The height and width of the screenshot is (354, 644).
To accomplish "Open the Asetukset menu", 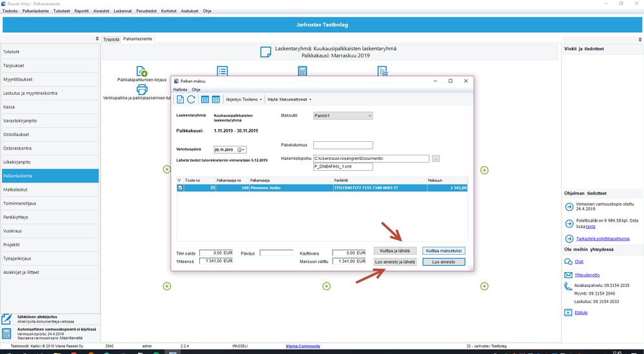I will (x=190, y=11).
